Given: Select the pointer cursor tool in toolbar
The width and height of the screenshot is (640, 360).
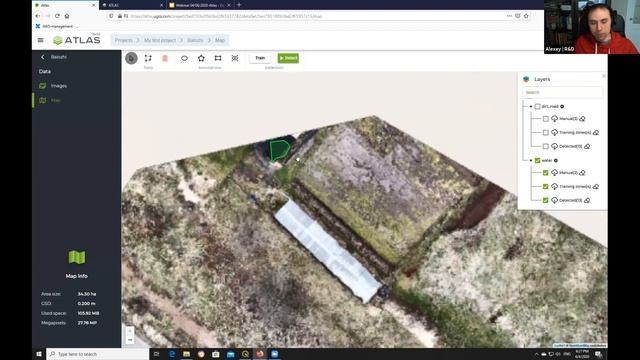Looking at the screenshot, I should click(131, 58).
